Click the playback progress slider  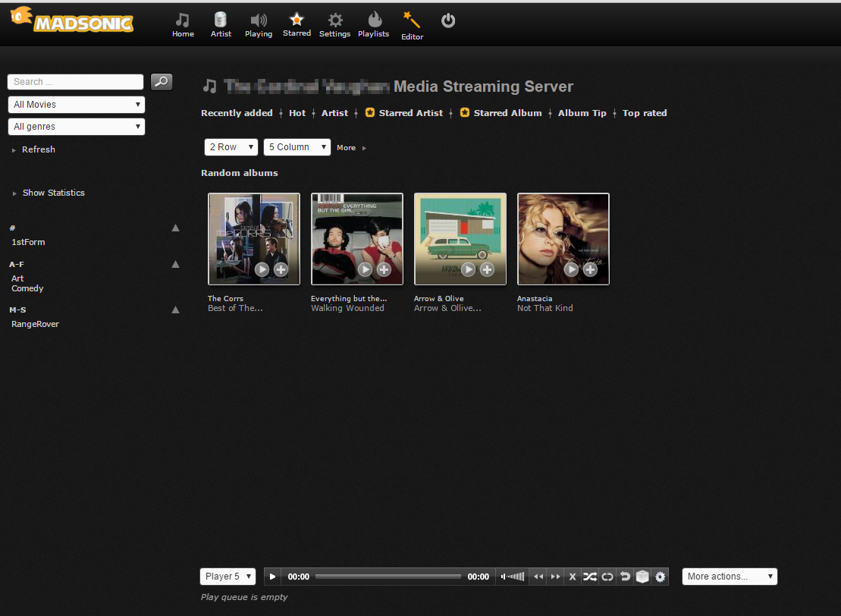(388, 577)
